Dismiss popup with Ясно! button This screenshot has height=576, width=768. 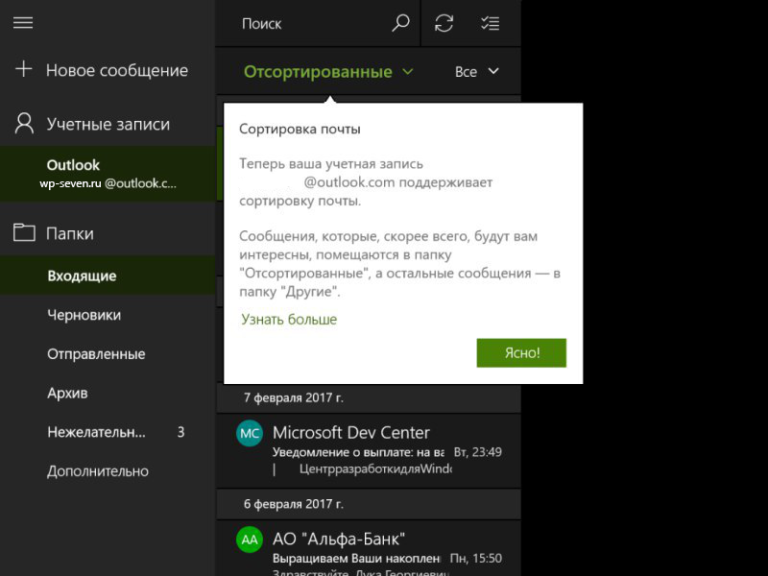521,353
